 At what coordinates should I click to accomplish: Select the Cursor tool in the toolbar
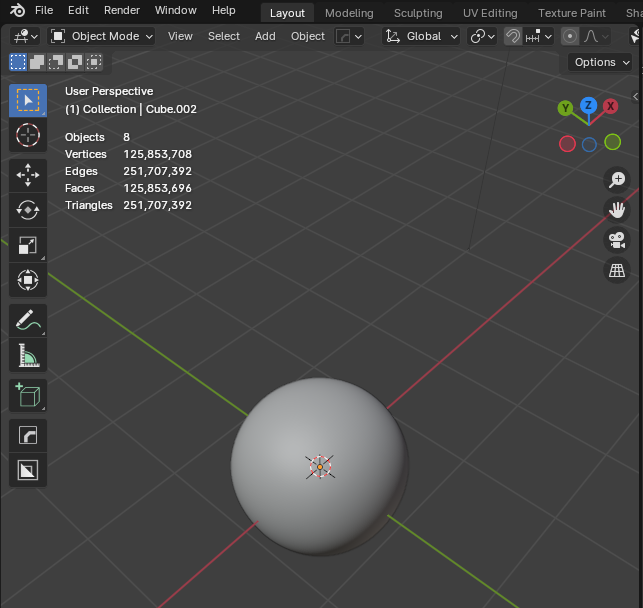click(28, 134)
